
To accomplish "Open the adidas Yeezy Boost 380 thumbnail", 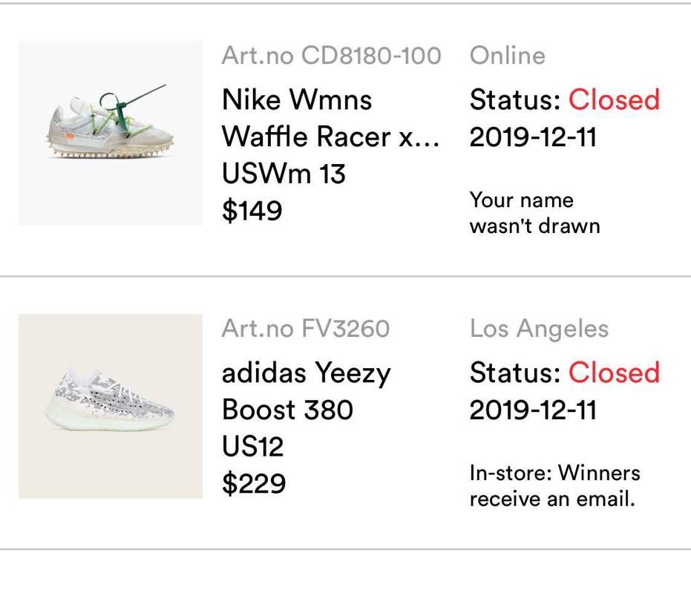I will [111, 406].
